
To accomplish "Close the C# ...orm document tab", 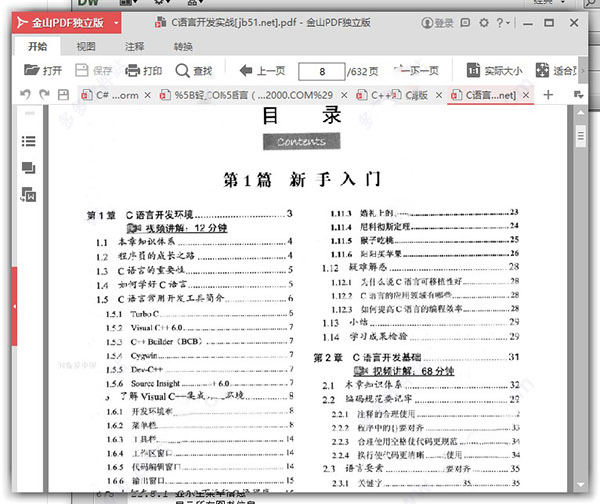I will coord(147,95).
